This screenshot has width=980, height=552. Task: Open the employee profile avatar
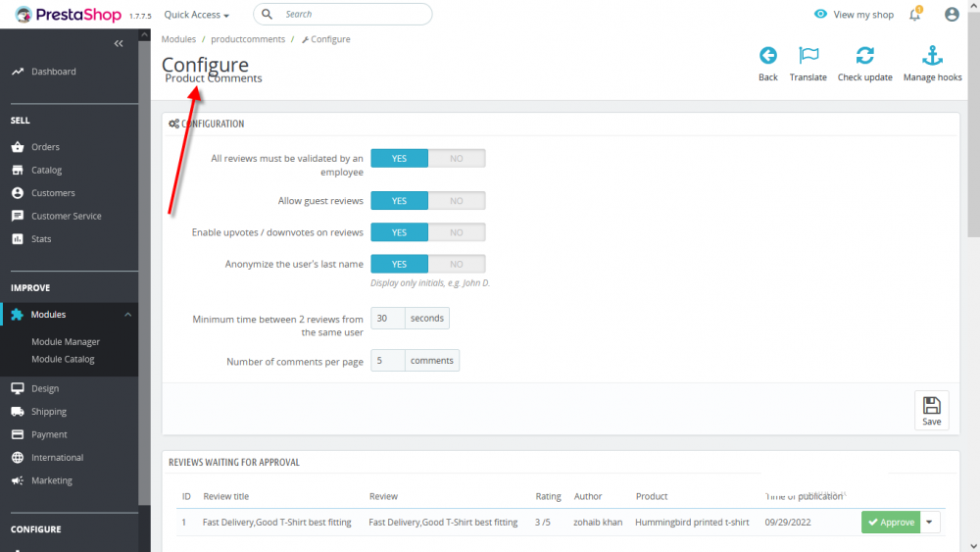(952, 14)
